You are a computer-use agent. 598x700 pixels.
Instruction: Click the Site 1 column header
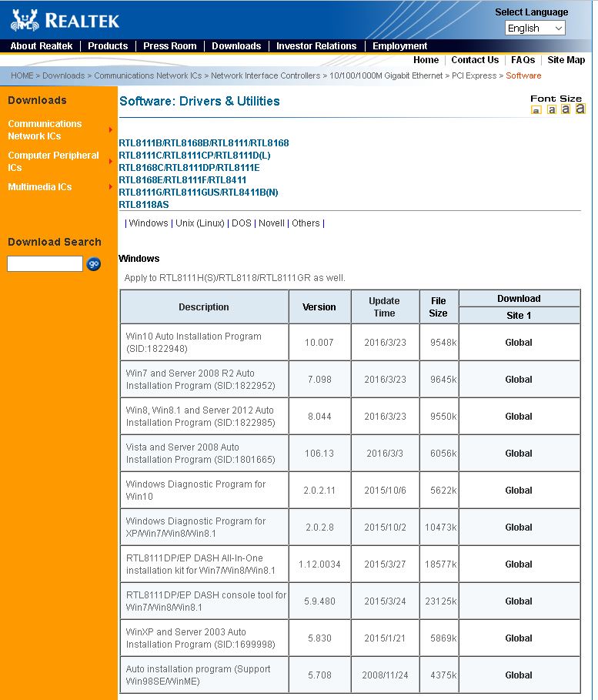coord(519,315)
